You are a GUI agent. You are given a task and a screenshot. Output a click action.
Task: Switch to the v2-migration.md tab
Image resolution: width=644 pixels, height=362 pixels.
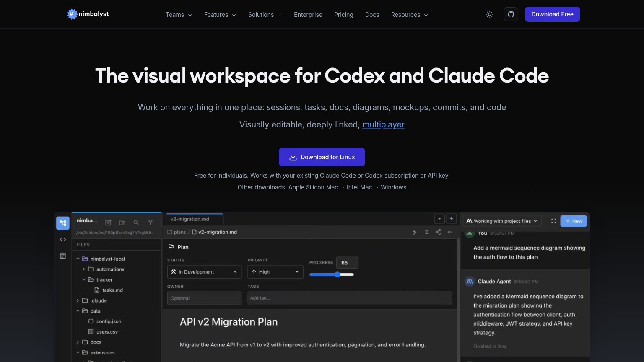pyautogui.click(x=195, y=219)
